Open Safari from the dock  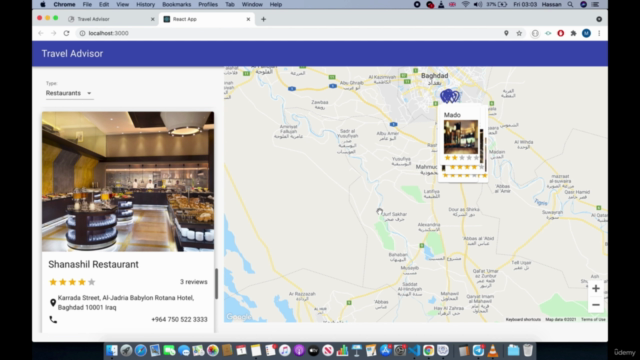[x=140, y=350]
